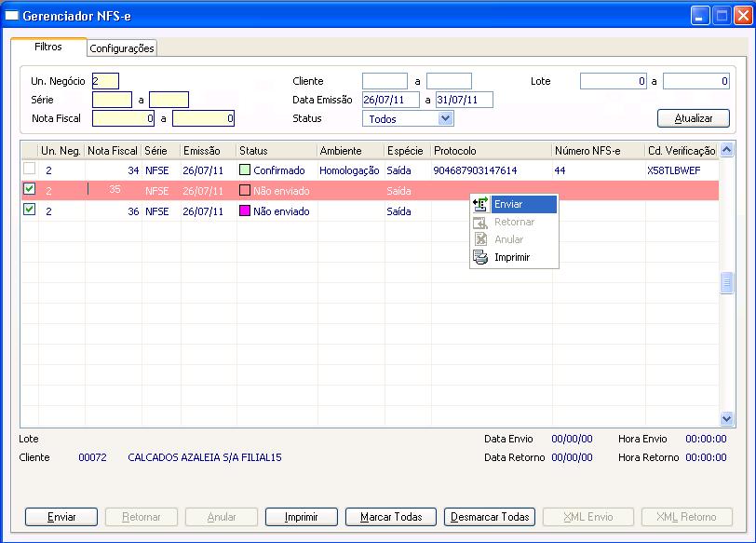
Task: Click the Número NFS-e column header
Action: coord(598,151)
